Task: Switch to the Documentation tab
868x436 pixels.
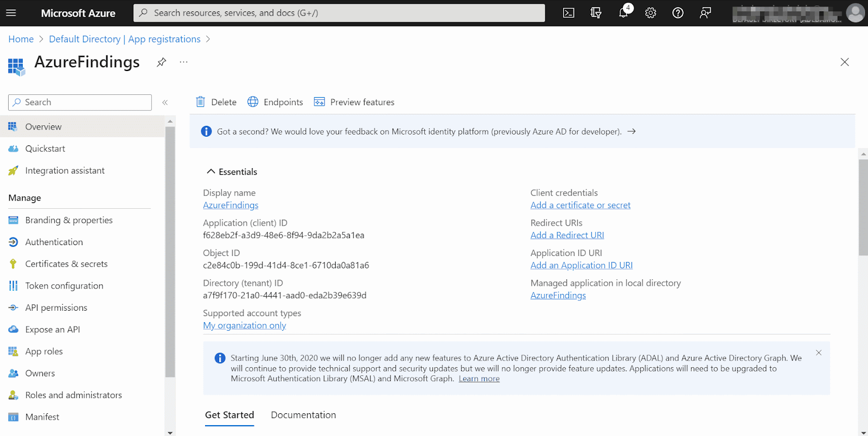Action: 303,415
